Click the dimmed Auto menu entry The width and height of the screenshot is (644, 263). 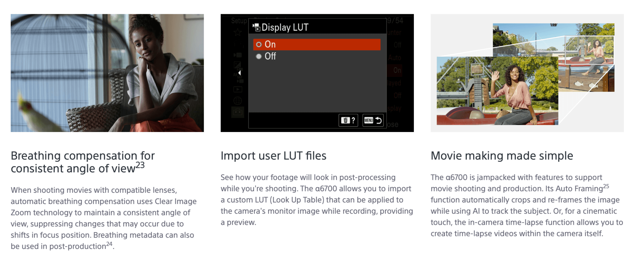(394, 58)
